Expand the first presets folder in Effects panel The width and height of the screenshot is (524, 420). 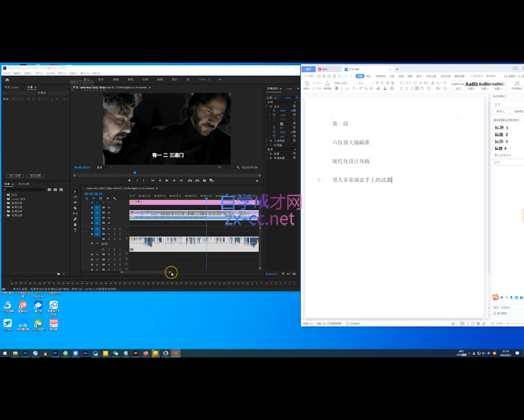[5, 195]
